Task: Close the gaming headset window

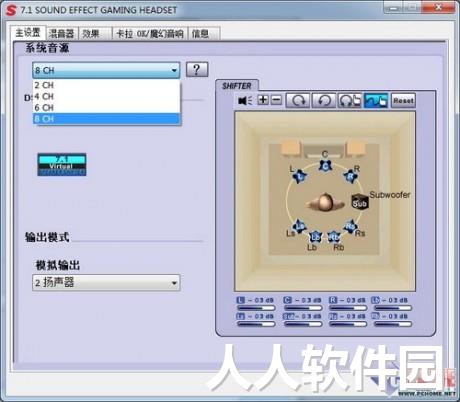Action: [x=439, y=7]
